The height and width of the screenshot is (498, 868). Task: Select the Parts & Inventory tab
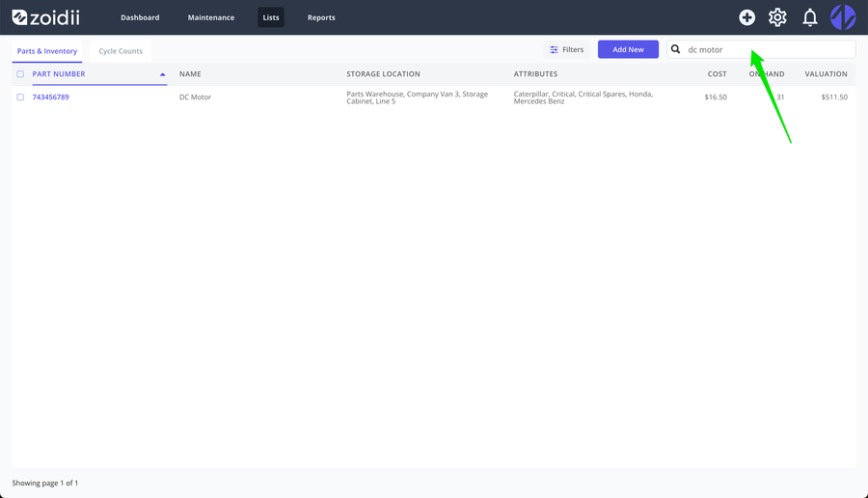[x=47, y=51]
